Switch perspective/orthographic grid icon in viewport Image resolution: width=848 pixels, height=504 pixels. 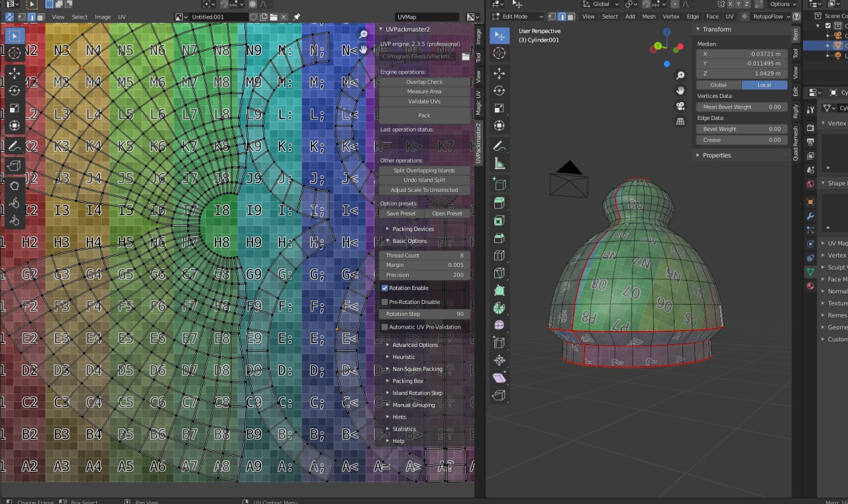click(x=680, y=121)
